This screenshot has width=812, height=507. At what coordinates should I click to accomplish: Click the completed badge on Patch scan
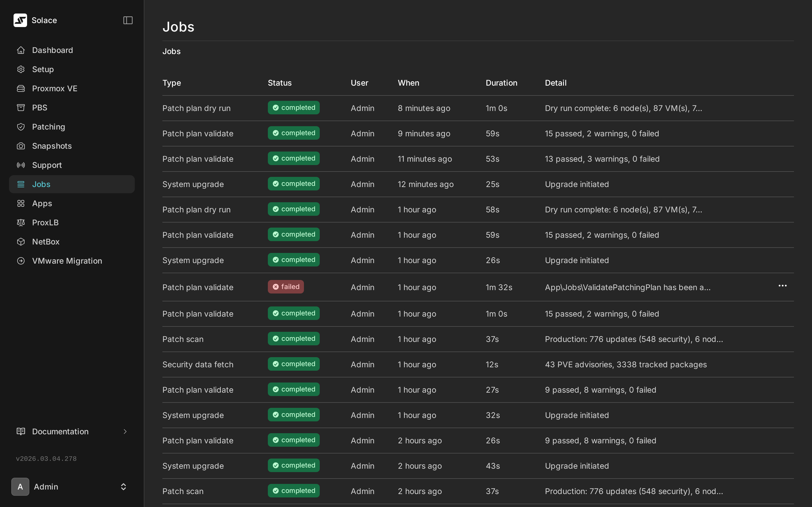click(293, 338)
